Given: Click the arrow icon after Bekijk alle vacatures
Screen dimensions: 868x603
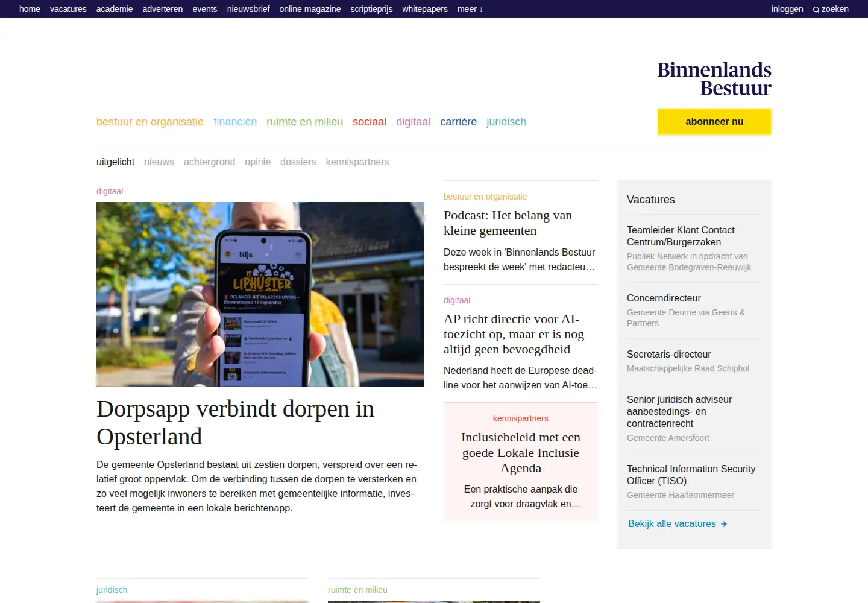Looking at the screenshot, I should (x=724, y=524).
